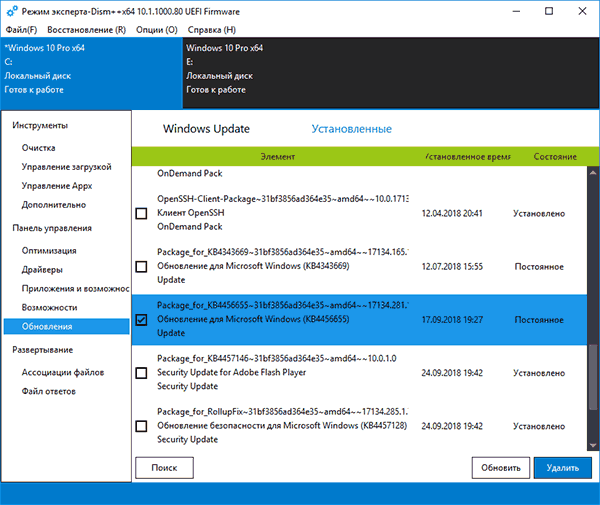The image size is (600, 505).
Task: Click the list scrollbar up arrow
Action: click(x=593, y=171)
